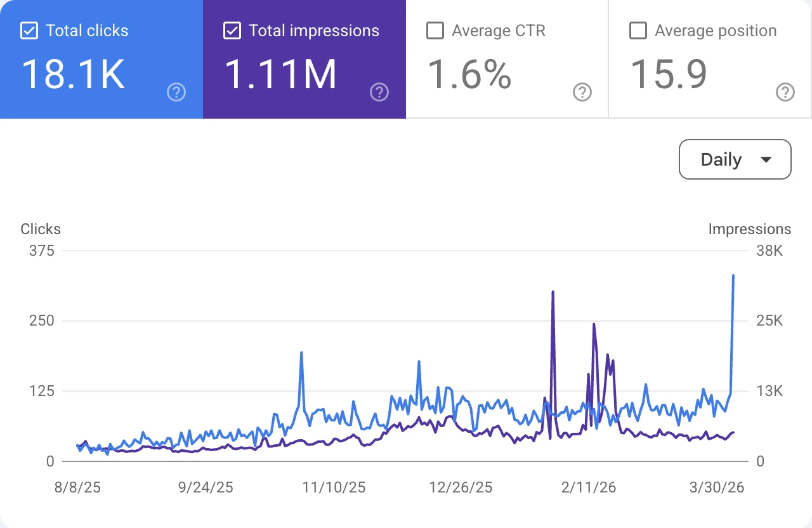Screen dimensions: 812x528
Task: Click the Clicks axis label
Action: pyautogui.click(x=41, y=229)
